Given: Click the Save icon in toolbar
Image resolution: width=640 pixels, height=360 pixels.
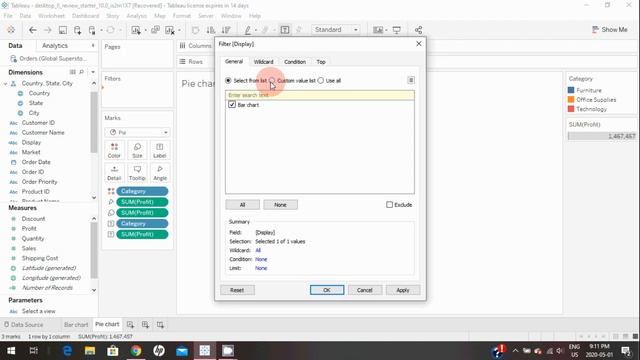Looking at the screenshot, I should 62,30.
